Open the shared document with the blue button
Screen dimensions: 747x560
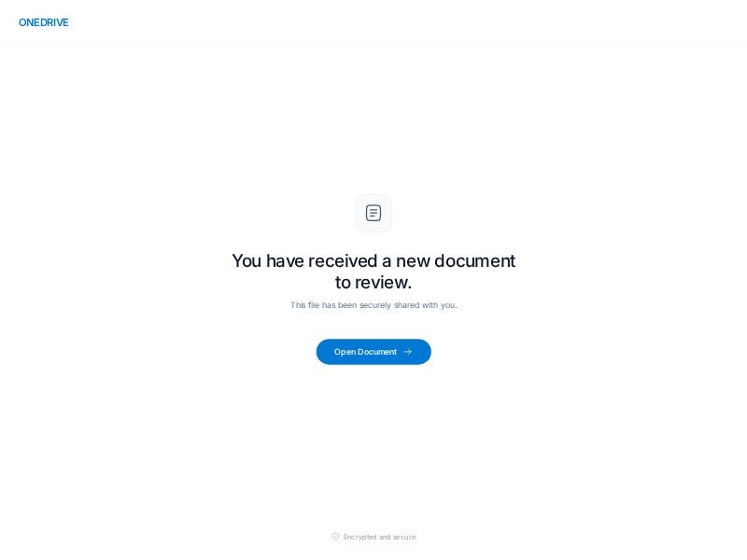coord(373,352)
